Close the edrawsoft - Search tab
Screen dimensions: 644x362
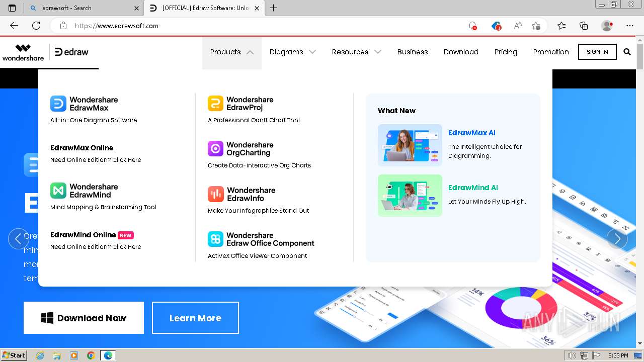(137, 8)
